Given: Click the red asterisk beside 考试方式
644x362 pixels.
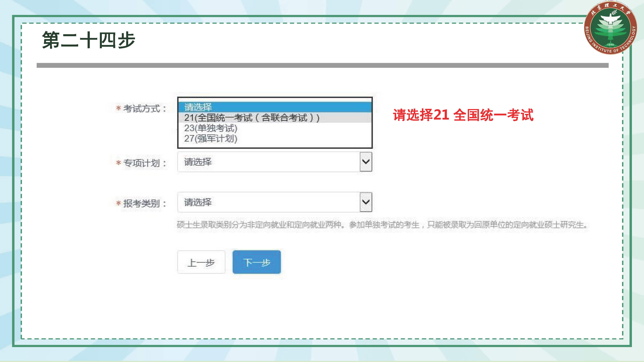Looking at the screenshot, I should [x=119, y=108].
